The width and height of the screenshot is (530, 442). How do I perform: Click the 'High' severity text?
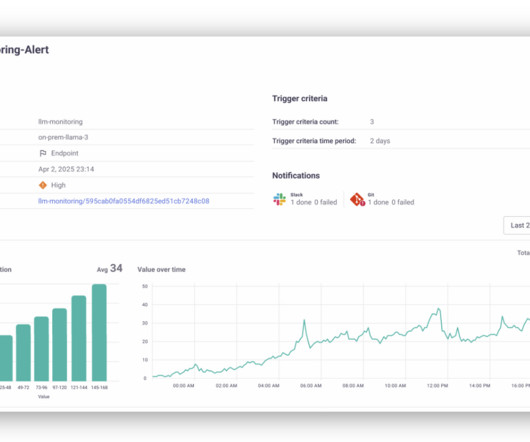[x=58, y=185]
